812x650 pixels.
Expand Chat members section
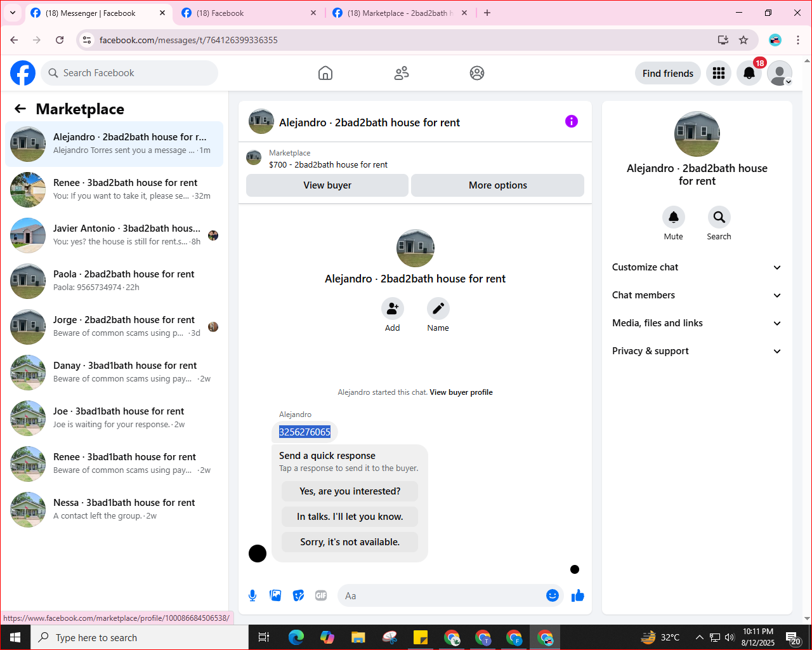697,295
